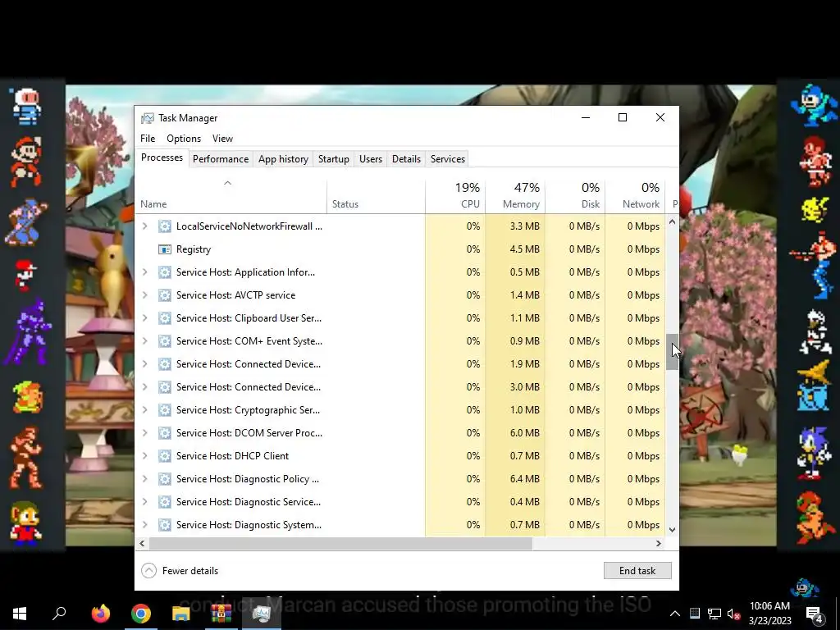840x630 pixels.
Task: Select the Service Host: Diagnostic Service row
Action: click(400, 502)
